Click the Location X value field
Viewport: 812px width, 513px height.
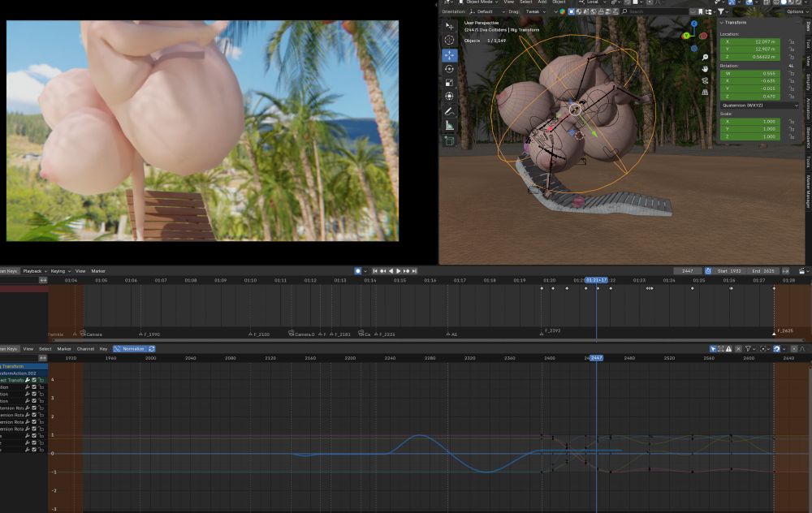(x=750, y=42)
